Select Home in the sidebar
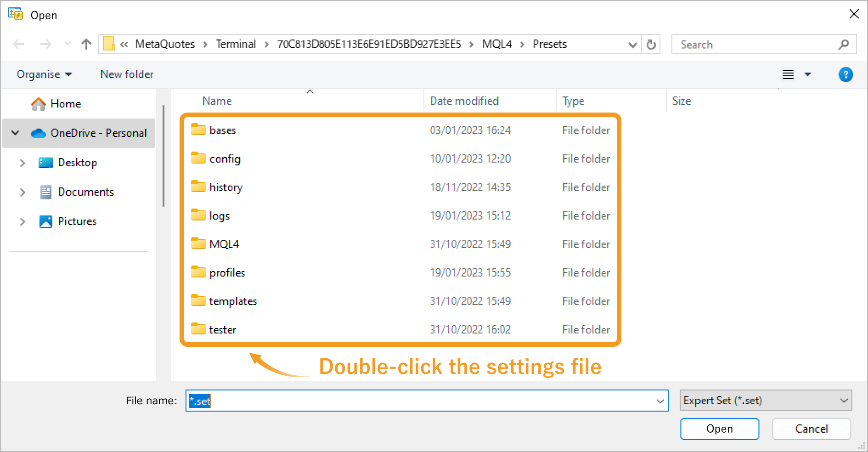Screen dimensions: 868x452 [66, 103]
